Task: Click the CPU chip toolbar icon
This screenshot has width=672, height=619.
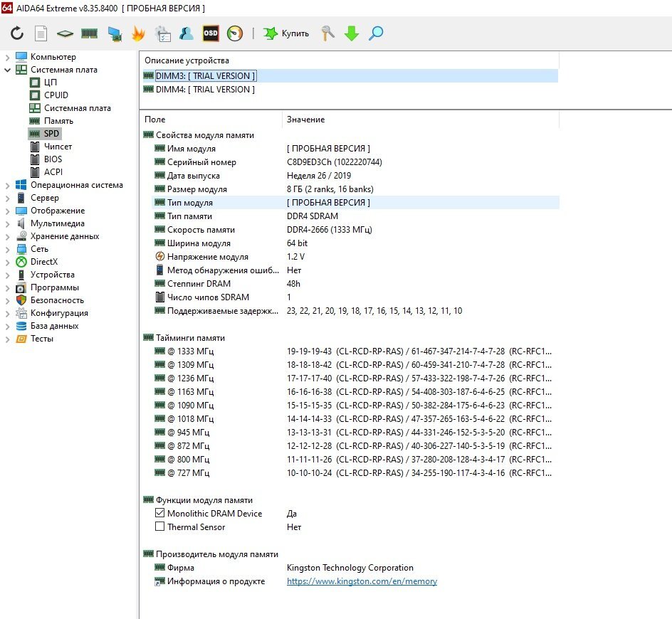Action: (x=65, y=33)
